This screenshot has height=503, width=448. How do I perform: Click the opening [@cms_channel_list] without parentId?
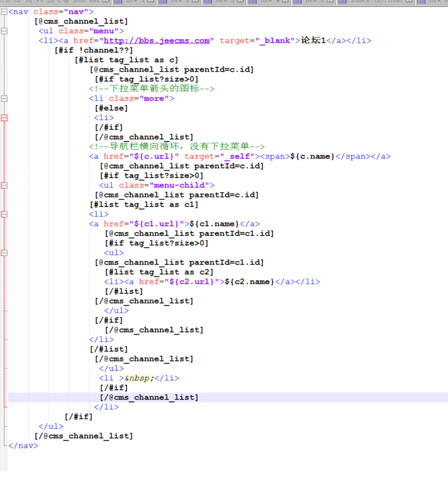tap(81, 21)
